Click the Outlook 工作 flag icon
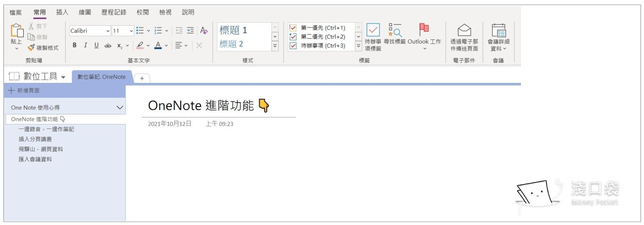Image resolution: width=644 pixels, height=225 pixels. point(424,30)
